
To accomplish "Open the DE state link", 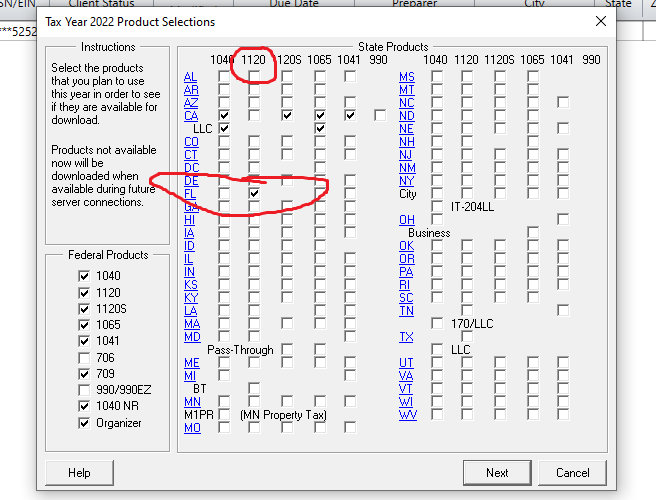I will tap(191, 181).
